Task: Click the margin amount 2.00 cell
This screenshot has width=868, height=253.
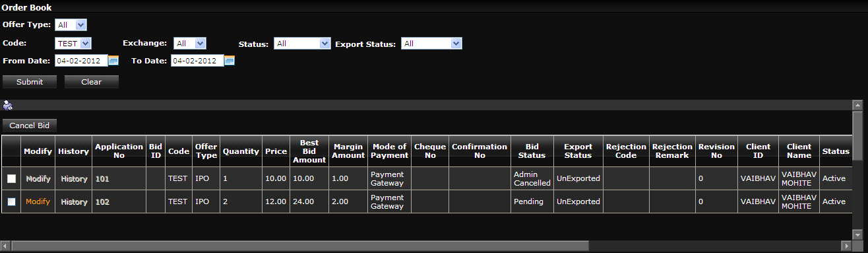Action: (349, 201)
